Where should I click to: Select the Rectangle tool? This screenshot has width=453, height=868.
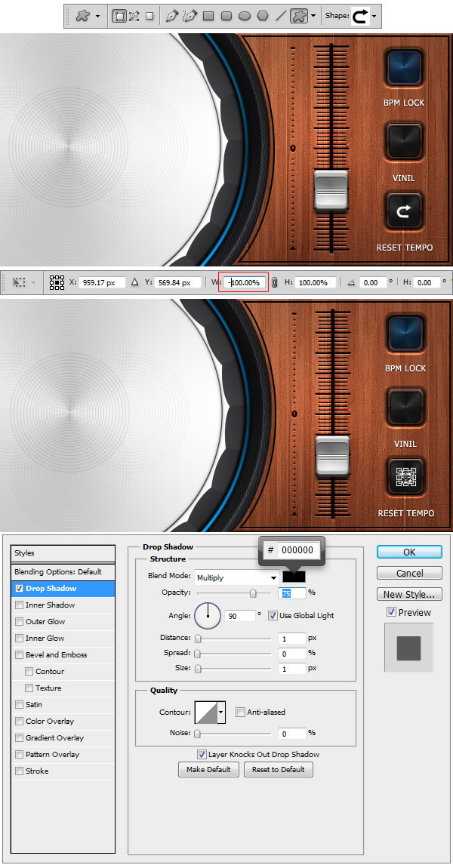208,16
